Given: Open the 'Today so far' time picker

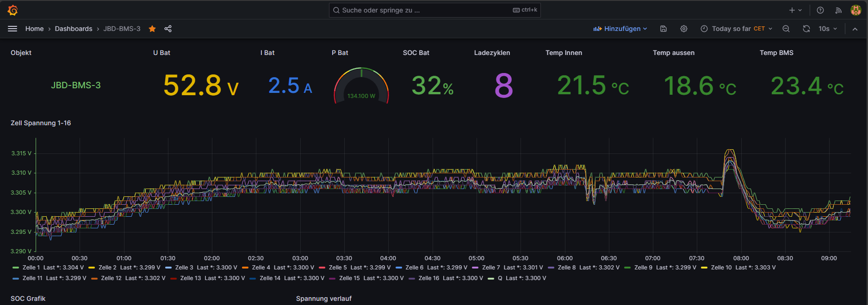Looking at the screenshot, I should 736,29.
